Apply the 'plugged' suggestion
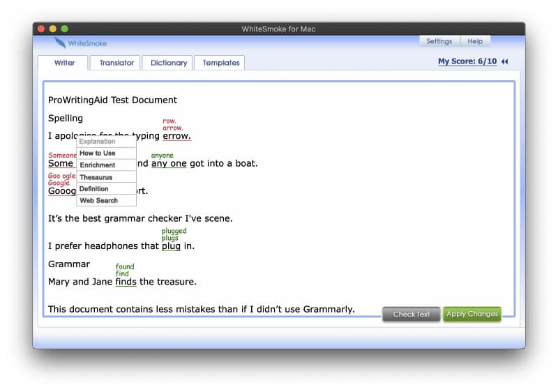Image resolution: width=558 pixels, height=392 pixels. click(x=174, y=231)
